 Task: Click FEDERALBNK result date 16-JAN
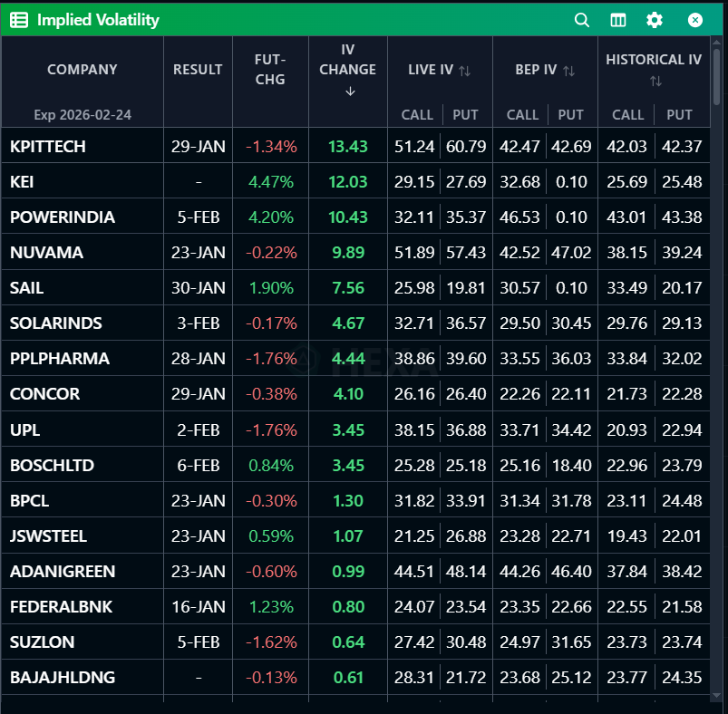(199, 607)
